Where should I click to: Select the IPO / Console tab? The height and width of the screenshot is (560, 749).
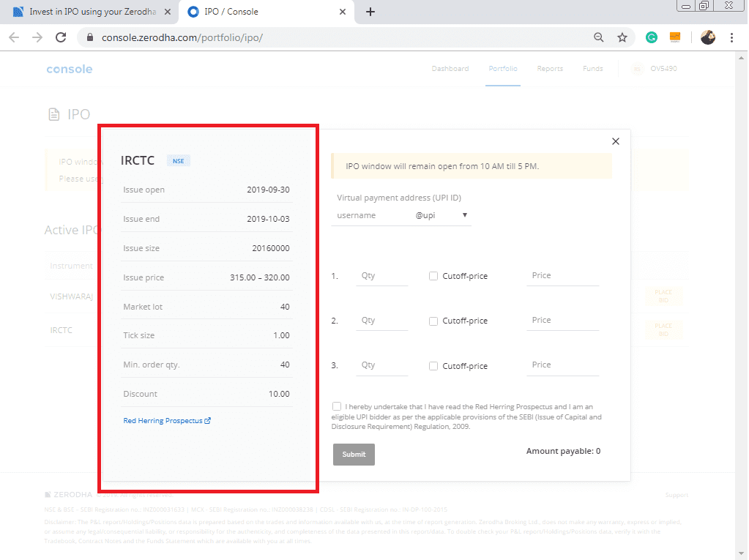coord(267,12)
